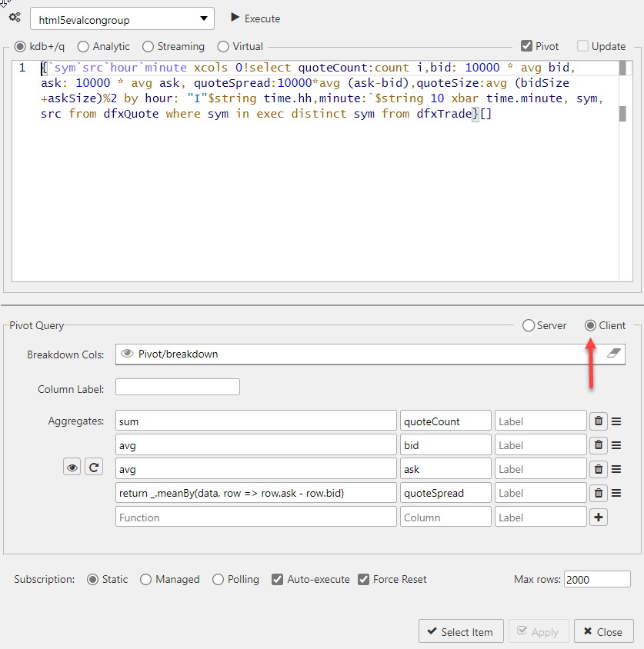The width and height of the screenshot is (644, 649).
Task: Click the preview eye icon beside Aggregates
Action: (x=72, y=467)
